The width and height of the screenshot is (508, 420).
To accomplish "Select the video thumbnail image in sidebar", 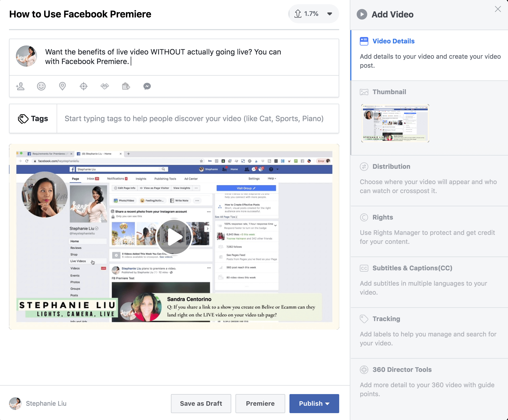I will 395,123.
